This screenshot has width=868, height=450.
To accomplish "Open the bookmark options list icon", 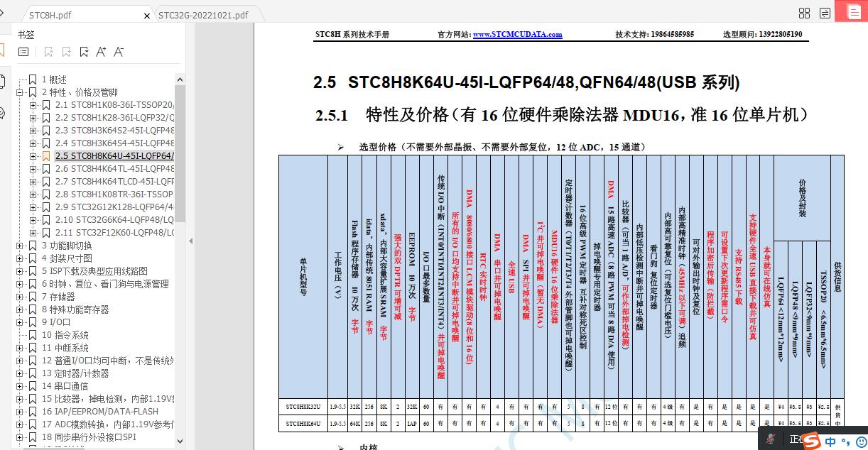I will (23, 52).
